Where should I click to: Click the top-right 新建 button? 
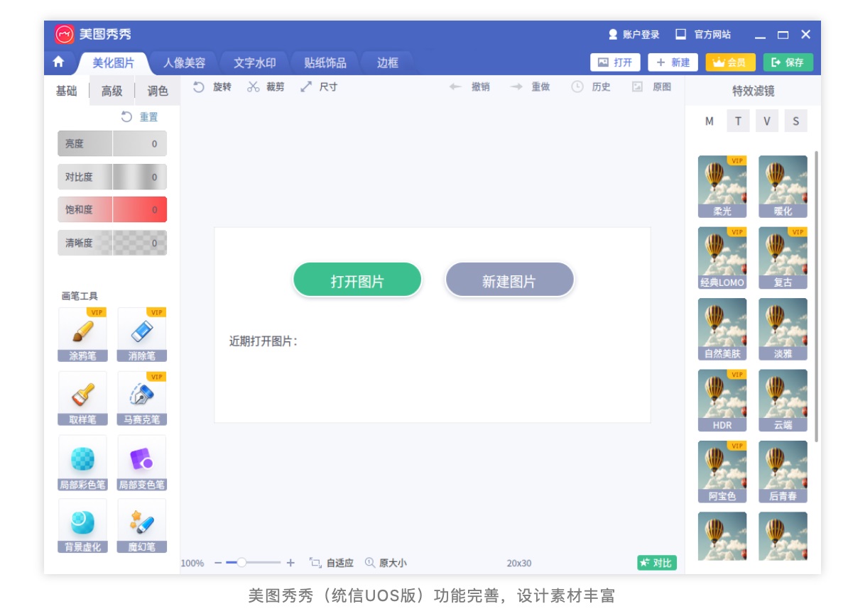click(x=673, y=62)
